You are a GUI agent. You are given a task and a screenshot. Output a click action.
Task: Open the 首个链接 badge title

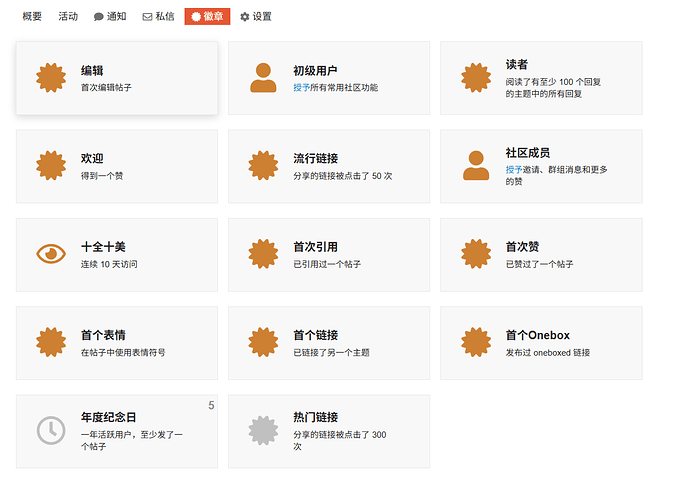[x=316, y=335]
